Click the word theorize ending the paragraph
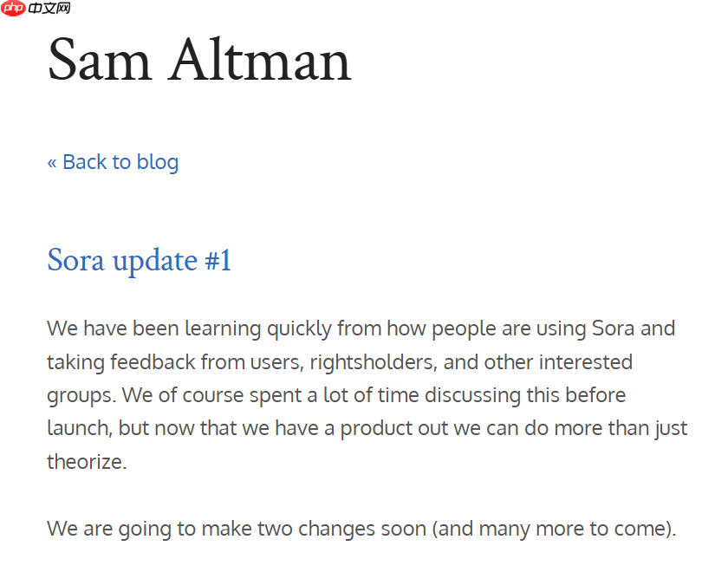728x572 pixels. tap(87, 462)
